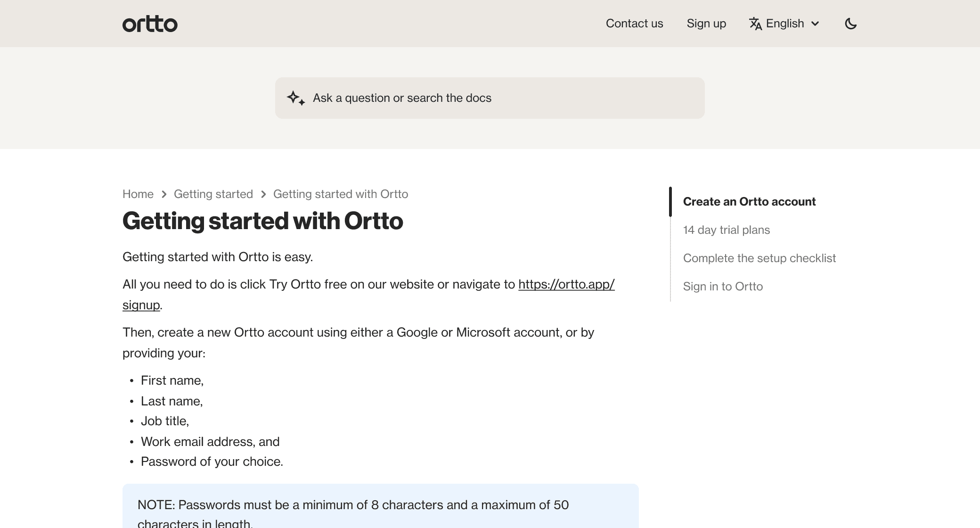Select Sign up in the top navigation
Image resolution: width=980 pixels, height=528 pixels.
706,23
